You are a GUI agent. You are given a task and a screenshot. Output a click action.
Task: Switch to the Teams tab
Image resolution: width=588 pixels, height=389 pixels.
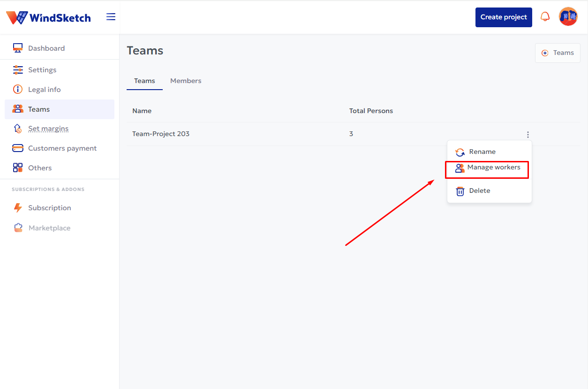click(144, 81)
